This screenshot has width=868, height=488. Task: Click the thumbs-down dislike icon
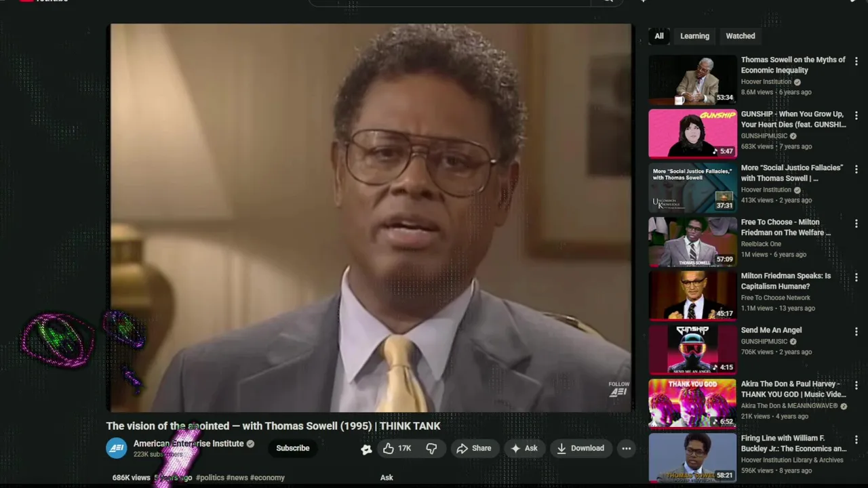tap(431, 448)
